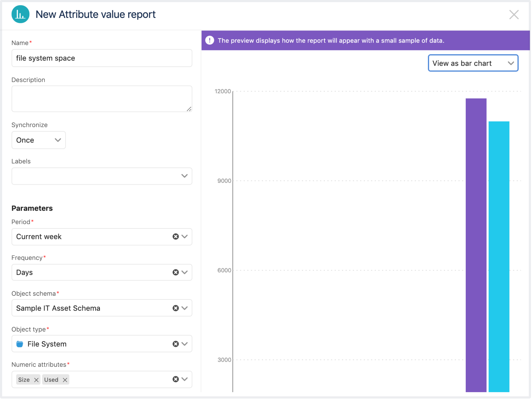The image size is (532, 399).
Task: Click the Days frequency value
Action: (24, 273)
